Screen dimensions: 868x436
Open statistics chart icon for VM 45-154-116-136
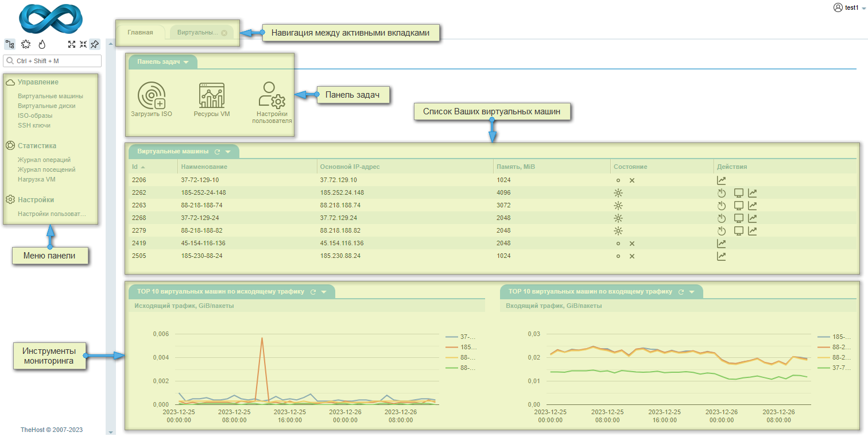click(x=722, y=244)
